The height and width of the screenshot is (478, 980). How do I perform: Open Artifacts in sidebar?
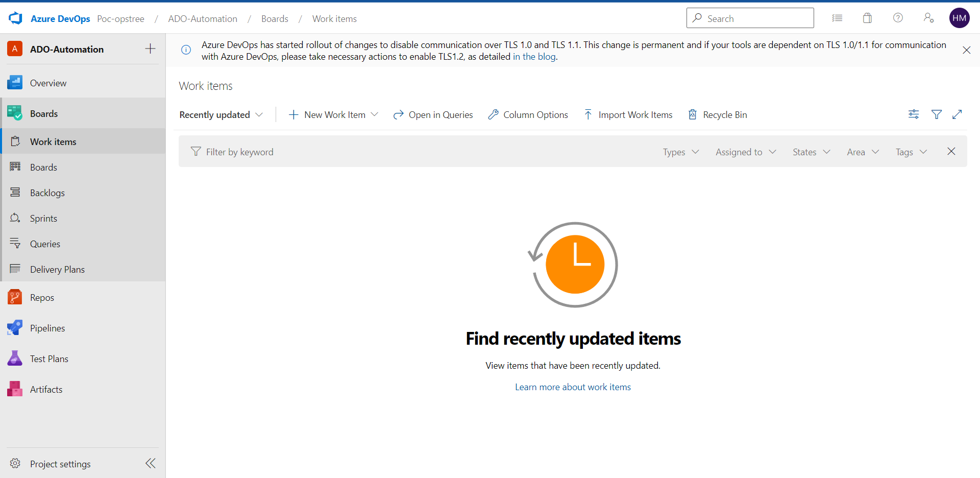83,389
